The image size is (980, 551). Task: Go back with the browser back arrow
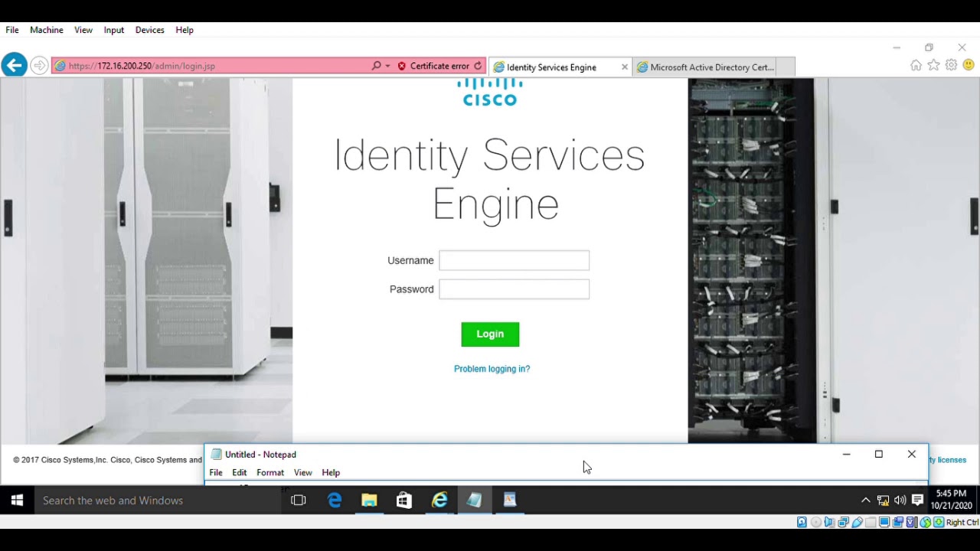(14, 65)
